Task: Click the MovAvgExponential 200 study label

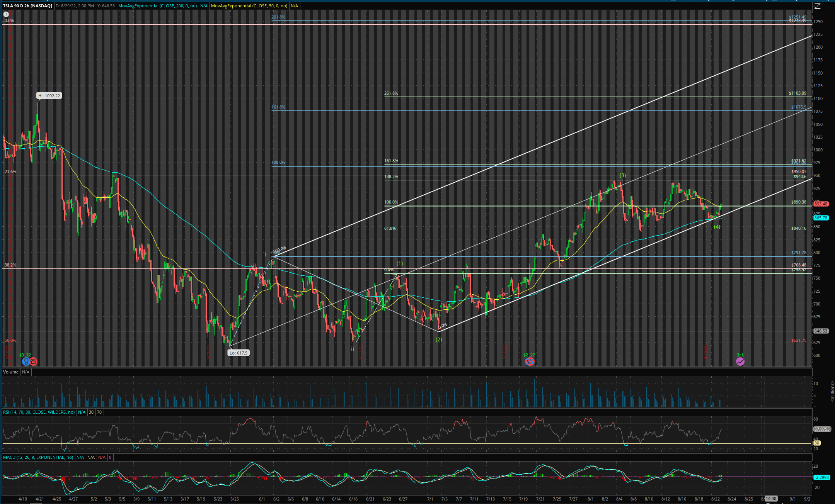Action: [157, 6]
